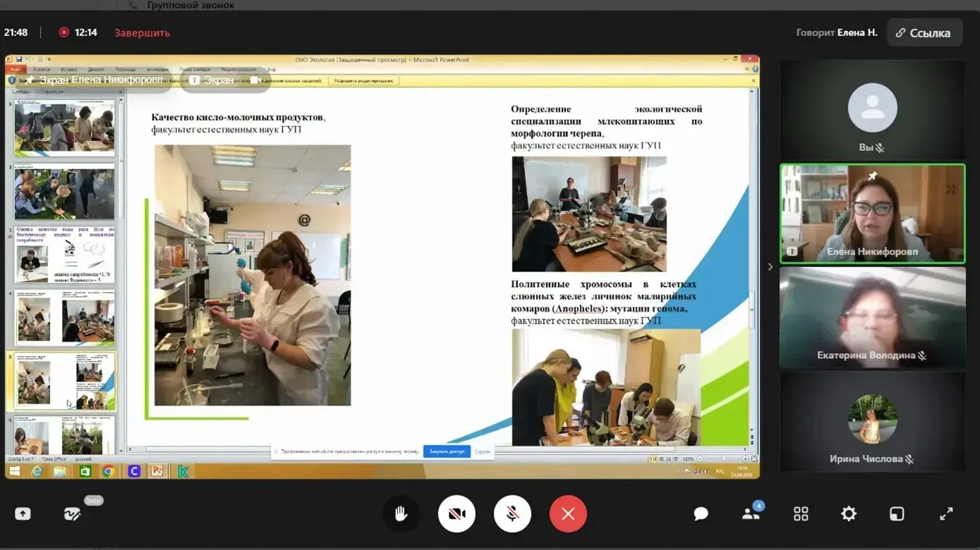Screen dimensions: 980x550
Task: Raise your hand in the call
Action: pyautogui.click(x=401, y=514)
